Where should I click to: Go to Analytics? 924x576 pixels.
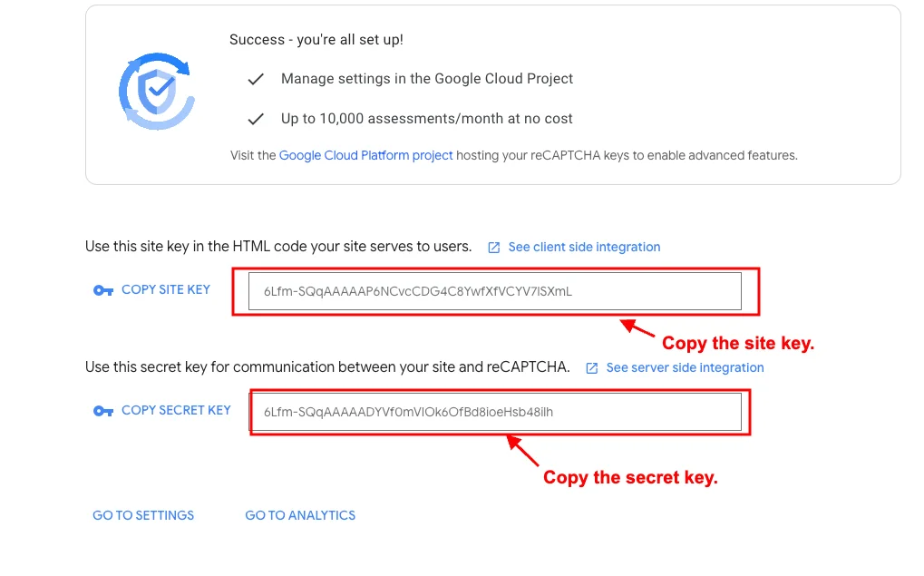pyautogui.click(x=300, y=515)
